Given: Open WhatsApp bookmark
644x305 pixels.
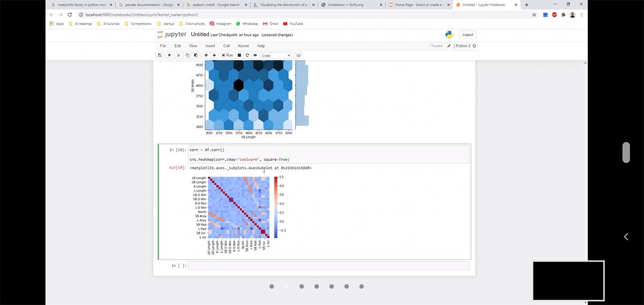Looking at the screenshot, I should click(x=247, y=24).
